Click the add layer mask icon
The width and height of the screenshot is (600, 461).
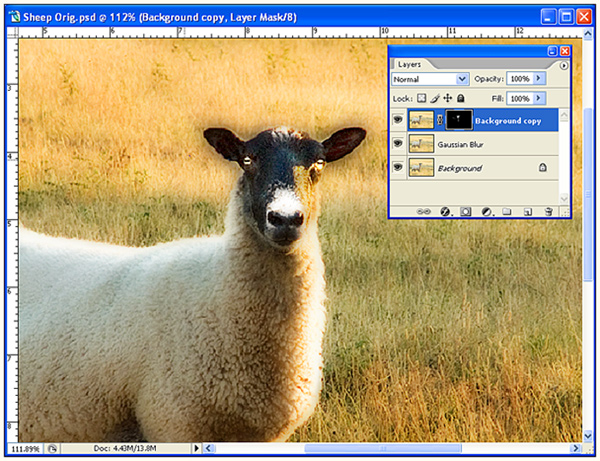click(466, 212)
